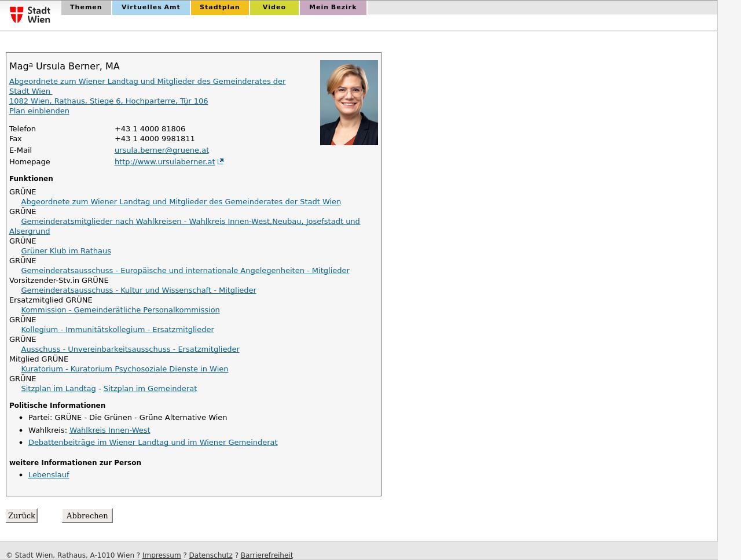741x560 pixels.
Task: Switch to the Stadtplan tab
Action: coord(219,8)
